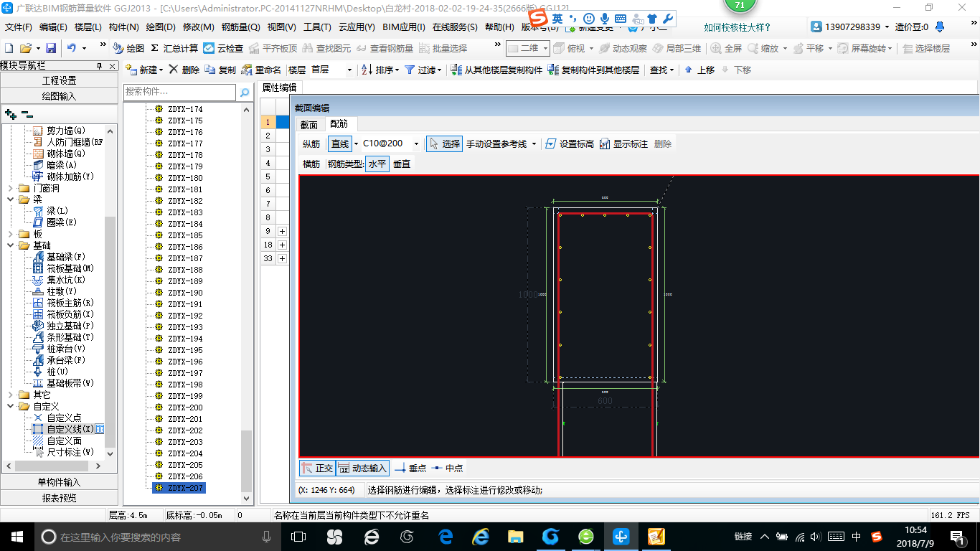Click 设置标高 set elevation icon

(551, 143)
